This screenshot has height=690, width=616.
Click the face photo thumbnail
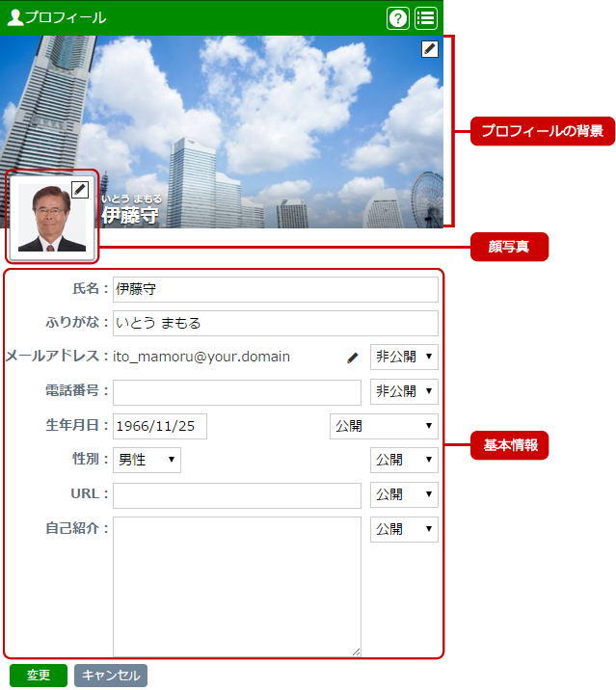pos(52,219)
